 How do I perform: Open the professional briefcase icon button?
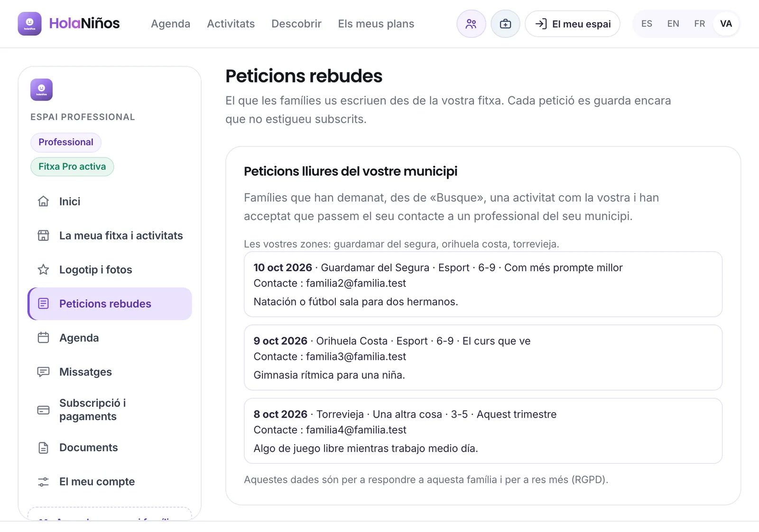click(x=505, y=24)
